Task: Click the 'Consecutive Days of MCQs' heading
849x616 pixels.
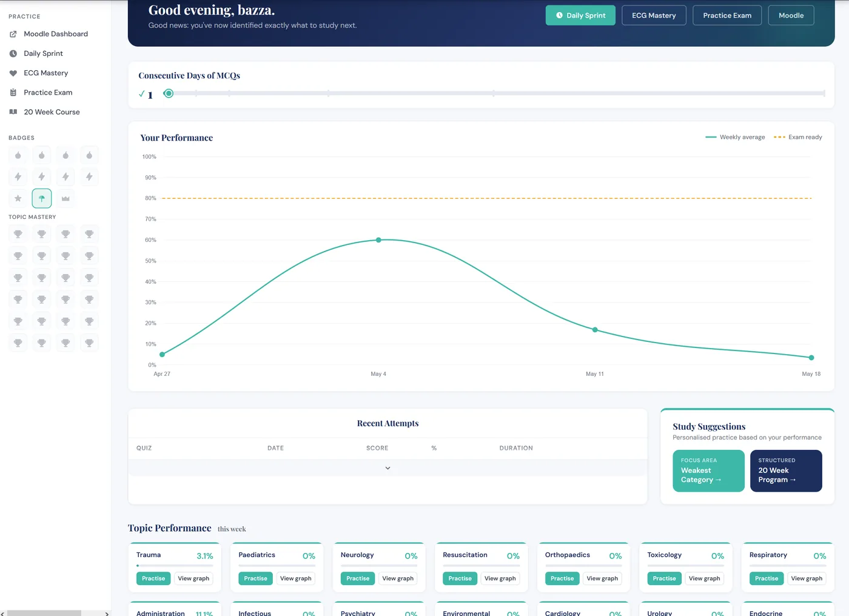Action: point(189,76)
